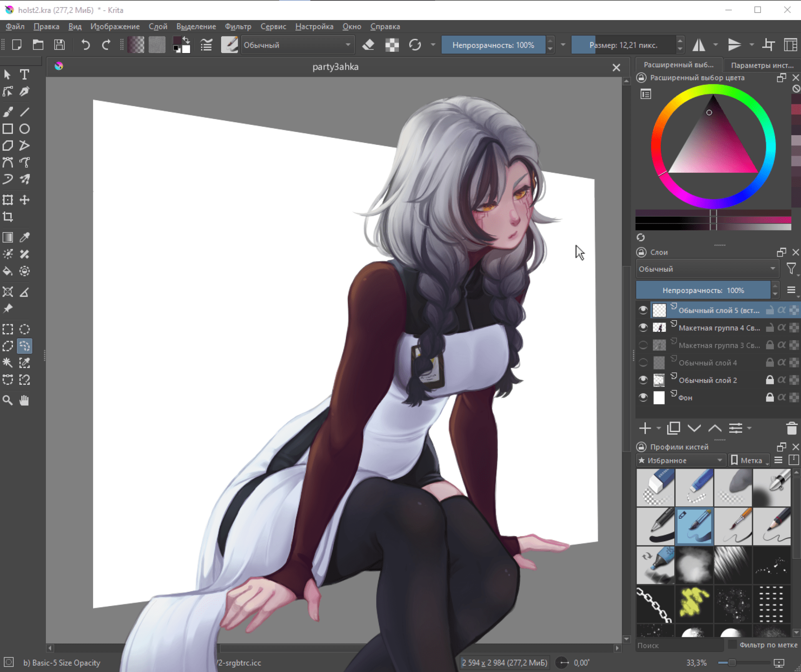Open layer blend mode dropdown in Слои
The image size is (801, 672).
pyautogui.click(x=707, y=269)
